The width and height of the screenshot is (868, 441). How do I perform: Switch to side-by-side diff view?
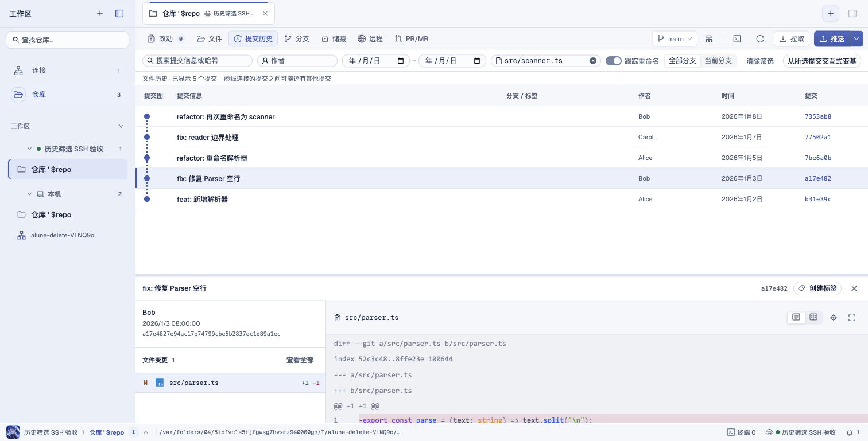(813, 317)
